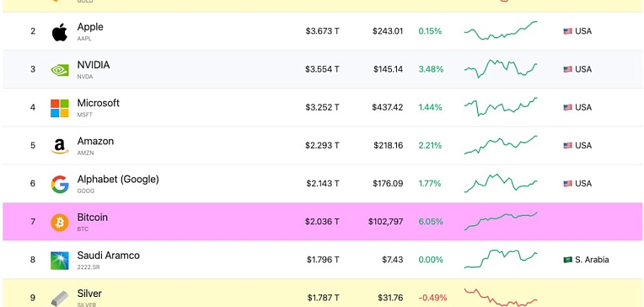Click the Silver bar icon
The height and width of the screenshot is (307, 644).
[60, 298]
